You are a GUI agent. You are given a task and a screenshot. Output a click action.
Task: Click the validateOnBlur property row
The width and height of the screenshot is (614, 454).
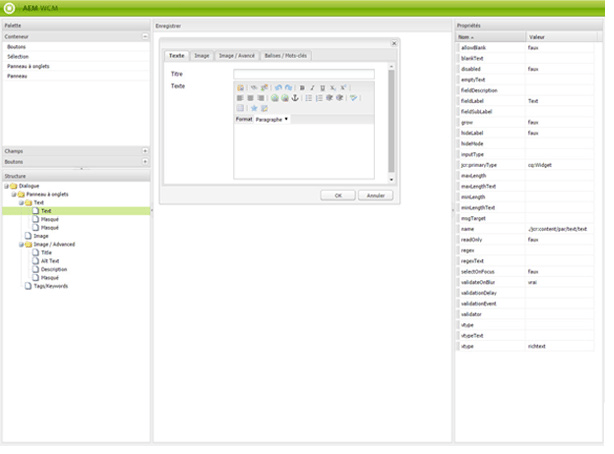tap(525, 282)
